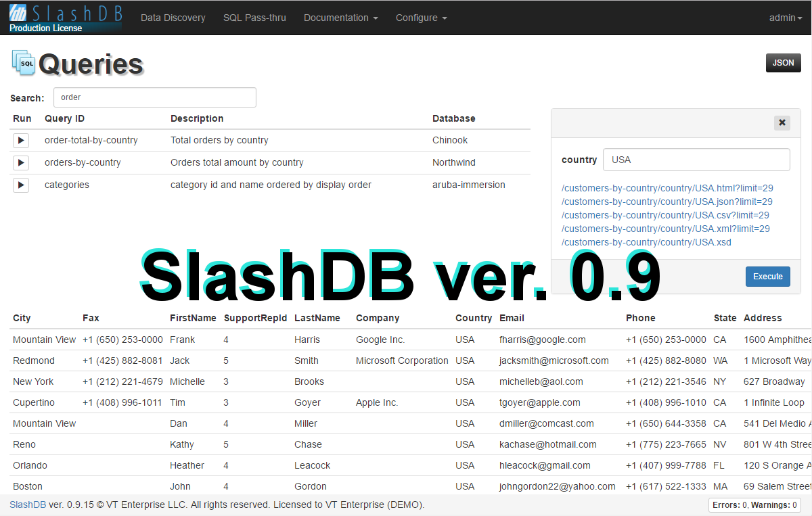Screen dimensions: 812x516
Task: Select the Northwind database cell
Action: coord(454,163)
